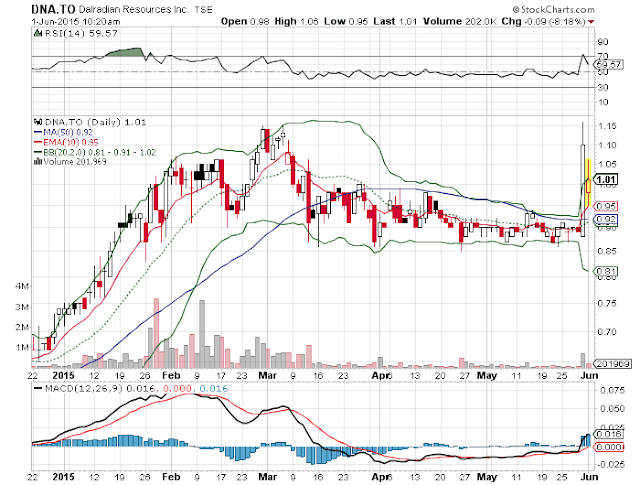The image size is (640, 485).
Task: Click the volume bars icon in legend
Action: click(38, 162)
